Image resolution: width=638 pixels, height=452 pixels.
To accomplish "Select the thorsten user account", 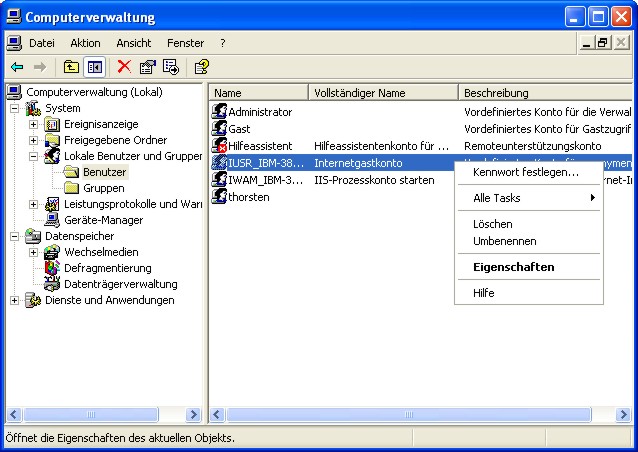I will (x=248, y=197).
